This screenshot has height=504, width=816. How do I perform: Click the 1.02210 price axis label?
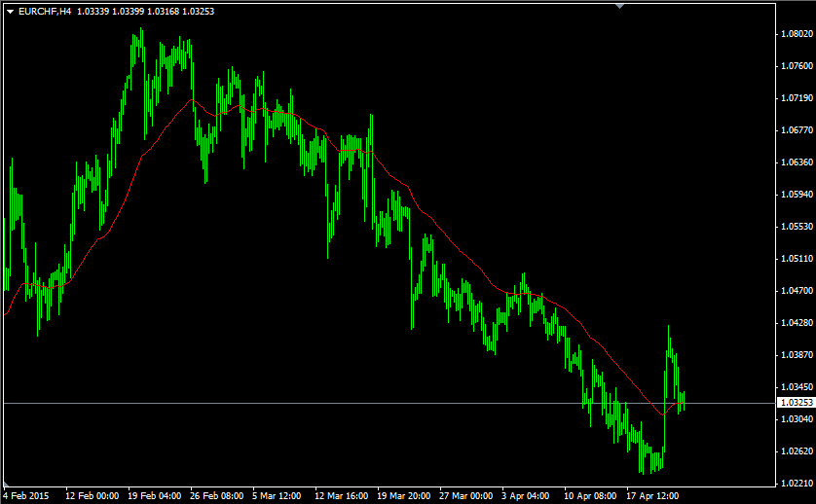pyautogui.click(x=797, y=484)
